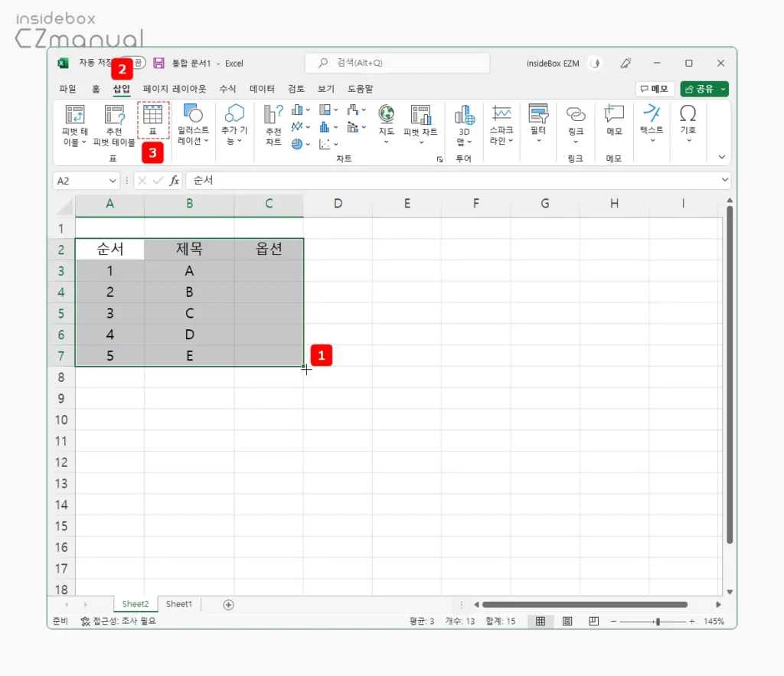Switch to the 데이터 ribbon tab
The height and width of the screenshot is (676, 784).
coord(263,89)
